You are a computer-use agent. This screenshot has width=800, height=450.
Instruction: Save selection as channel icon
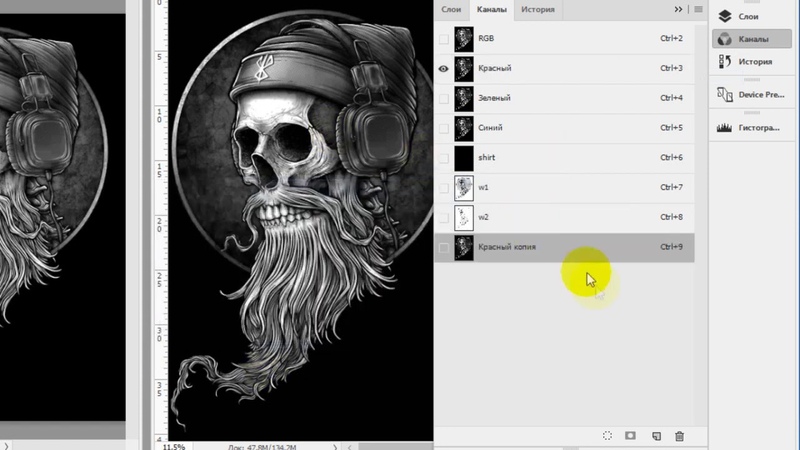coord(631,435)
